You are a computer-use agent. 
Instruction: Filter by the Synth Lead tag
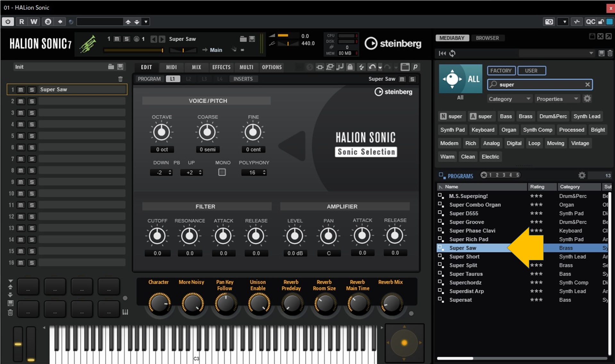586,116
